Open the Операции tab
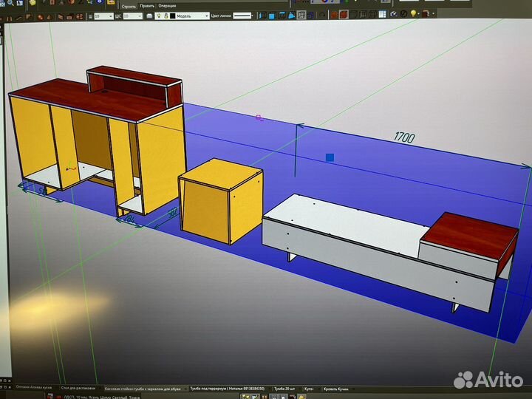 point(167,5)
